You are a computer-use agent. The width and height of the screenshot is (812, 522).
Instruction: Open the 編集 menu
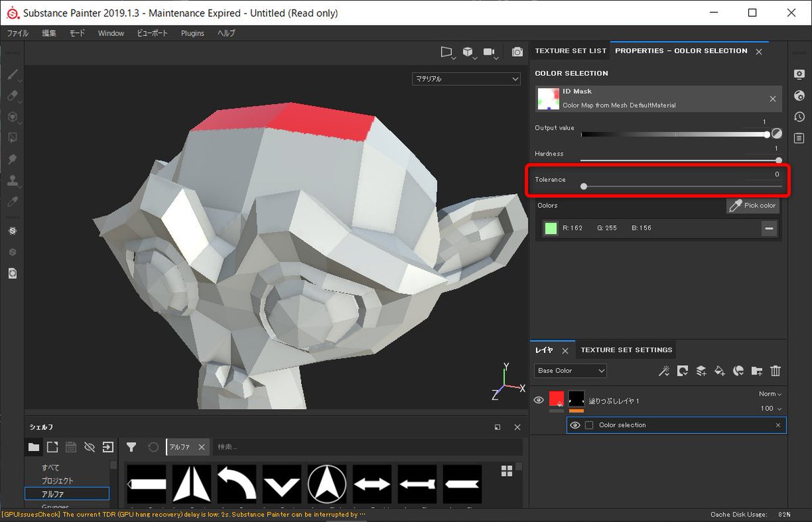(49, 33)
